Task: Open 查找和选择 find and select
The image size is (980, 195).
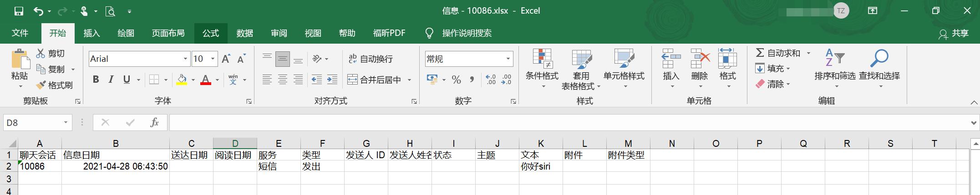Action: click(x=879, y=69)
